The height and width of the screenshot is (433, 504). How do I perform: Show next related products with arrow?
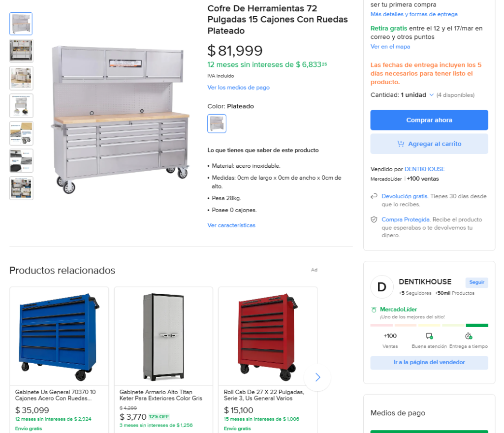[x=317, y=377]
